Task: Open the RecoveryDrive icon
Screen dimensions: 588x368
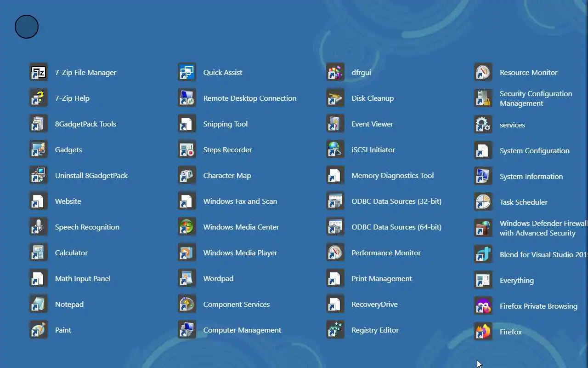Action: [335, 304]
